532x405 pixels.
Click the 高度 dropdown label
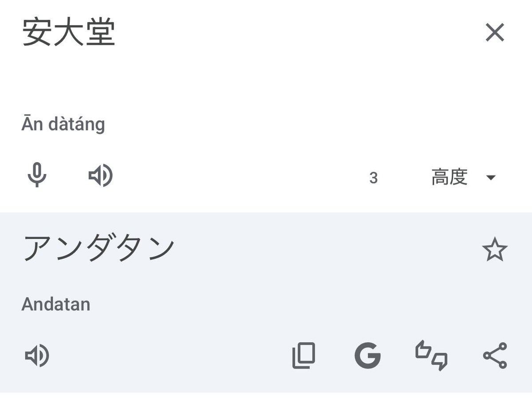click(449, 177)
